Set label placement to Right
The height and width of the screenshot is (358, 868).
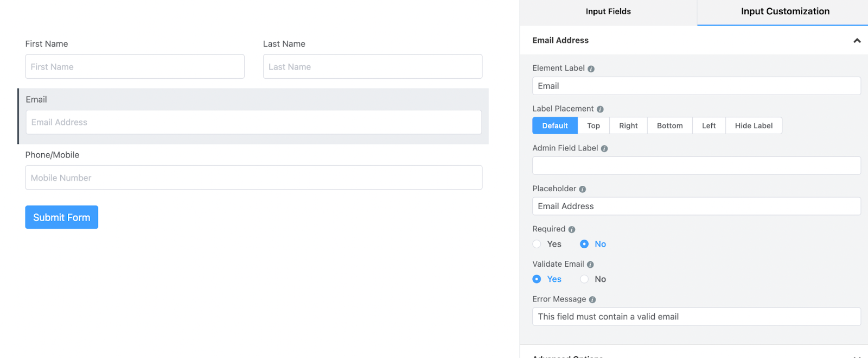(628, 126)
